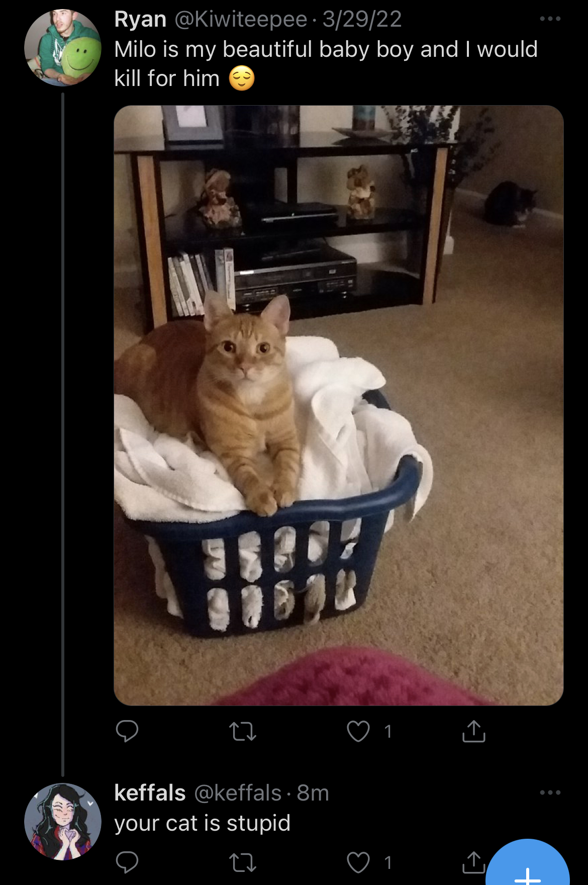Reply to Ryan's tweet about Milo
Viewport: 588px width, 885px height.
(x=127, y=731)
